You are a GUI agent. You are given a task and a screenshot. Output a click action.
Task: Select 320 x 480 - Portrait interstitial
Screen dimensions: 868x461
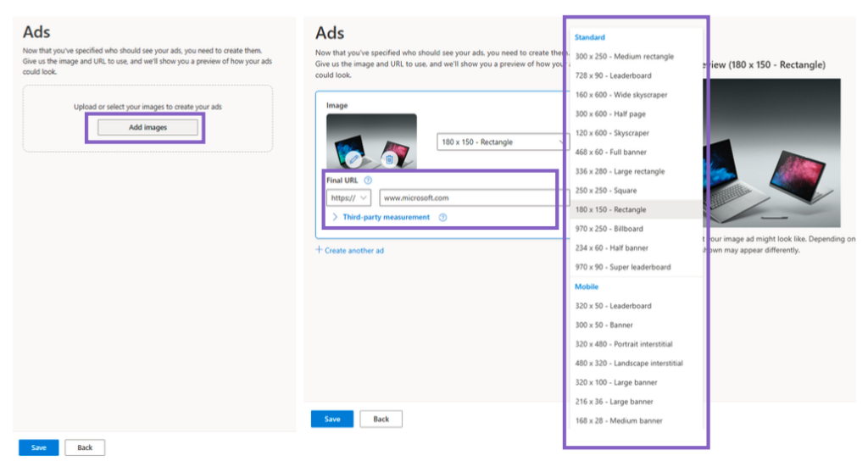coord(623,344)
